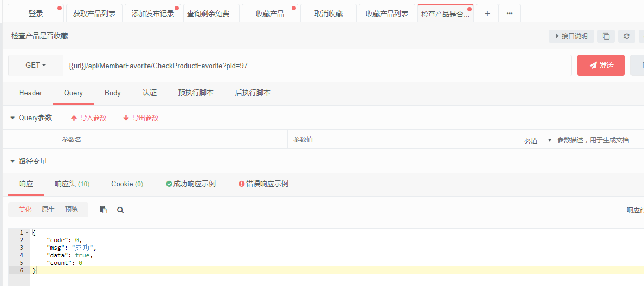The width and height of the screenshot is (644, 286).
Task: Select 预览 preview view
Action: [x=71, y=210]
